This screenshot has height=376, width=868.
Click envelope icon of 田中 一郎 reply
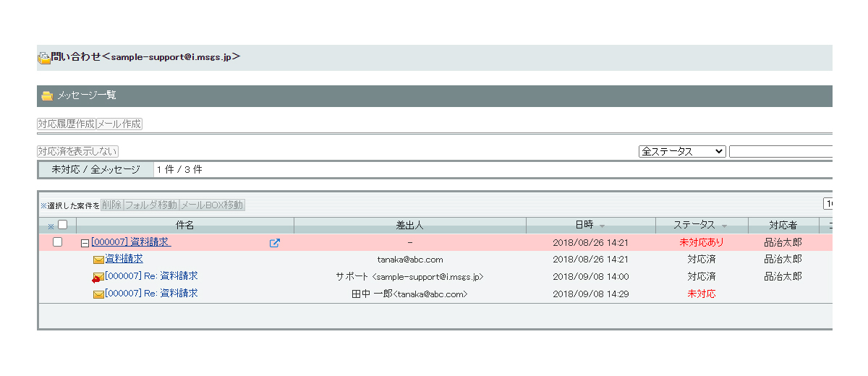click(98, 294)
